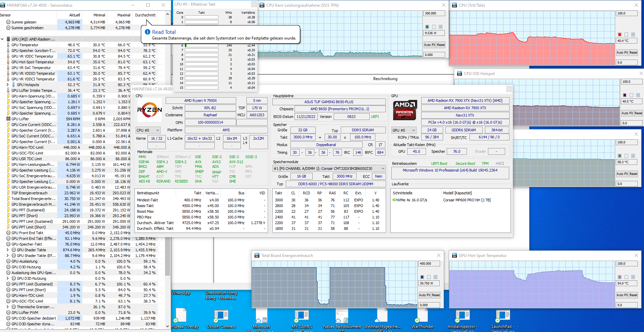644x332 pixels.
Task: Sort by the Maximal column header
Action: 123,15
